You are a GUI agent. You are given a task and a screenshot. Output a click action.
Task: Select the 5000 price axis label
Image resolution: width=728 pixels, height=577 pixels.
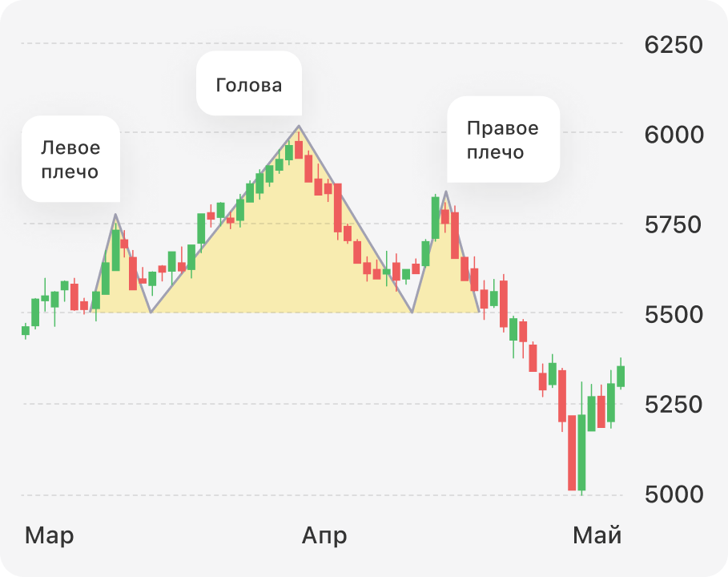tap(674, 494)
